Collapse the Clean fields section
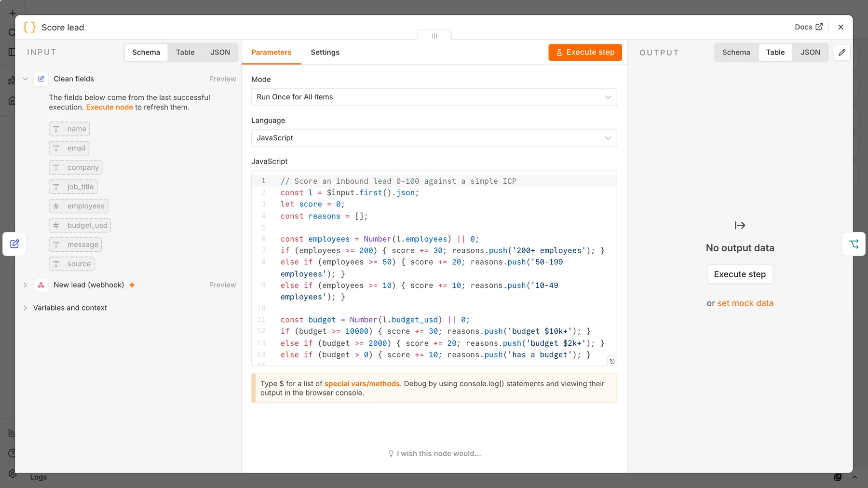This screenshot has width=868, height=488. tap(25, 79)
